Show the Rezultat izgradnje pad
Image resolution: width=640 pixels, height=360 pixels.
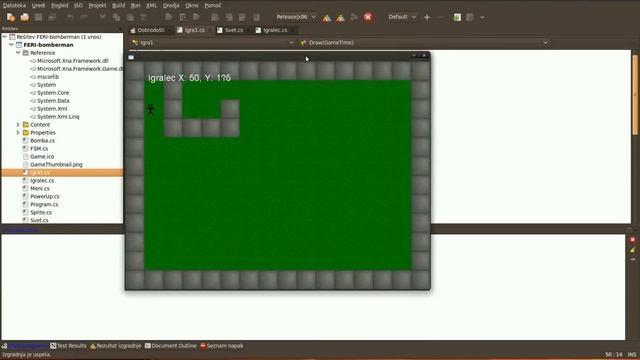(x=116, y=346)
